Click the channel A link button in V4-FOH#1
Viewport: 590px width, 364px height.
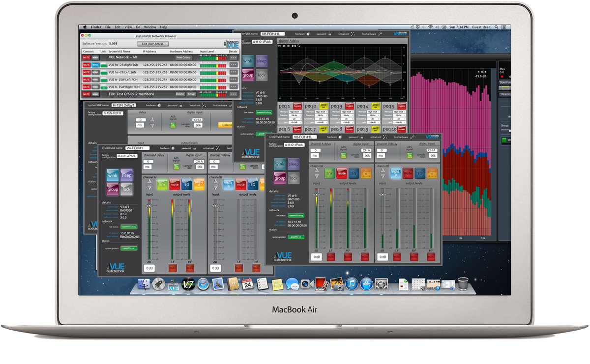click(x=163, y=185)
